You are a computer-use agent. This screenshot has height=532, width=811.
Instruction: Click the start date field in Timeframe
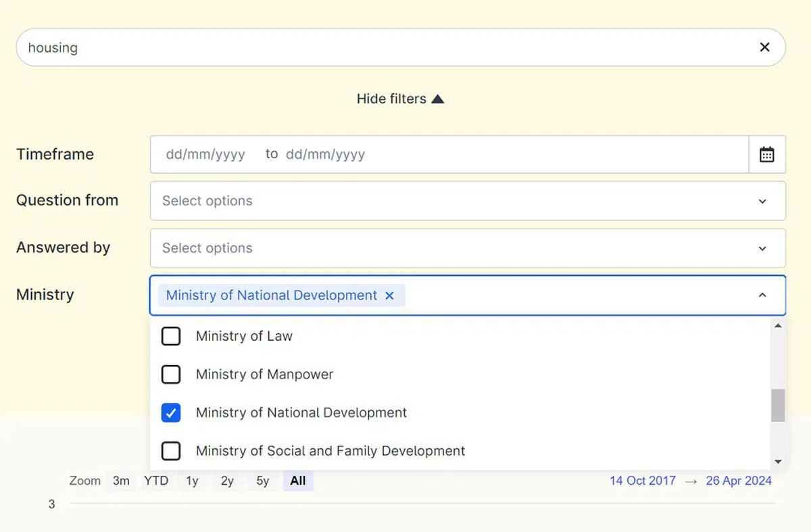tap(205, 154)
